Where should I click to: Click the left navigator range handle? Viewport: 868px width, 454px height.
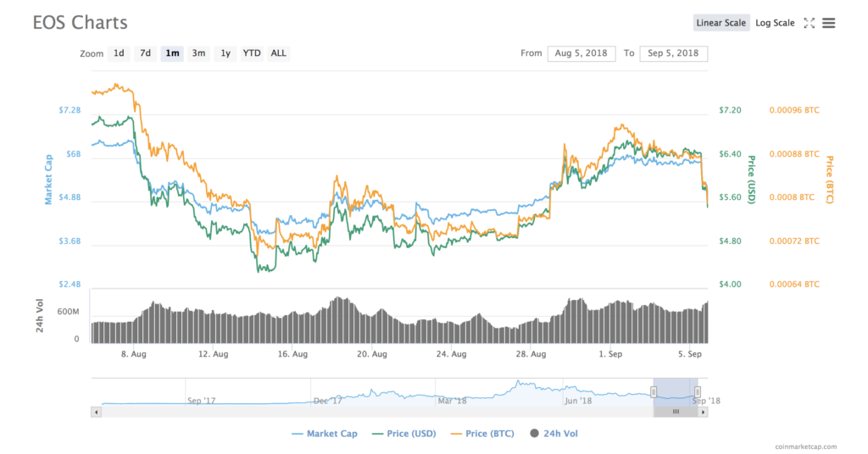(x=654, y=391)
